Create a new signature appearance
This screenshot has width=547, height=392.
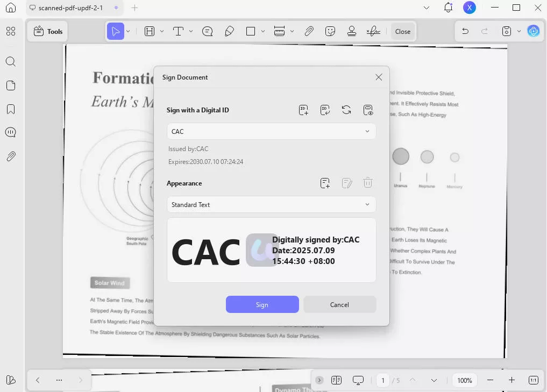[325, 183]
